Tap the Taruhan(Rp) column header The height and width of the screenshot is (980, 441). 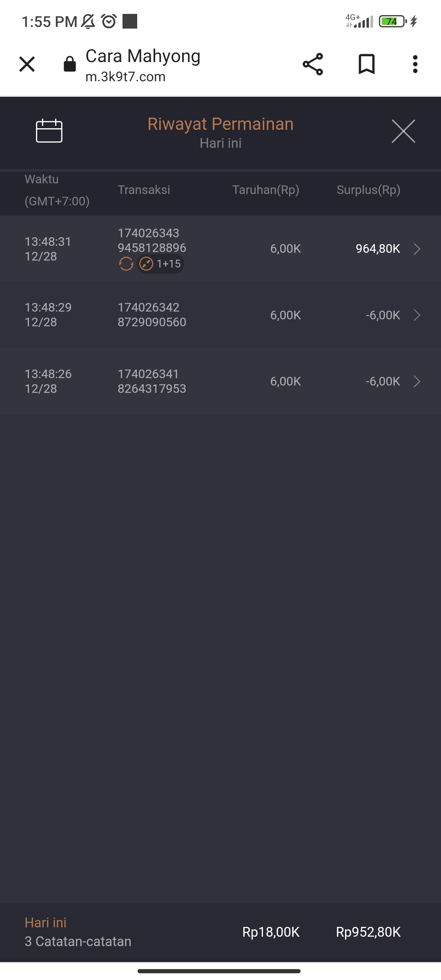[x=266, y=190]
